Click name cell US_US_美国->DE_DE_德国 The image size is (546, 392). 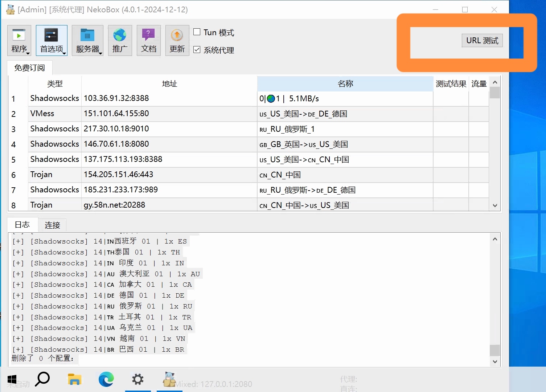point(345,114)
